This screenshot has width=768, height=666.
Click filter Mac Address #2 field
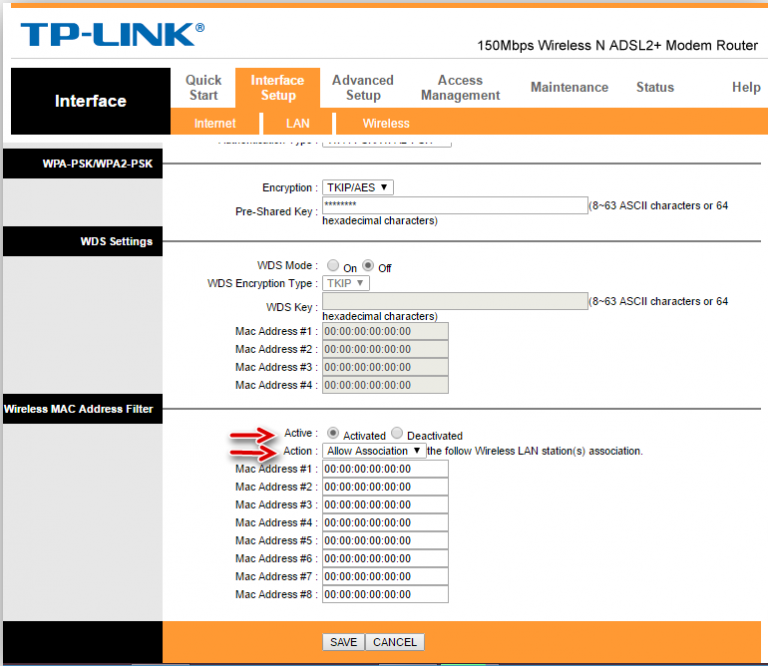pyautogui.click(x=385, y=487)
